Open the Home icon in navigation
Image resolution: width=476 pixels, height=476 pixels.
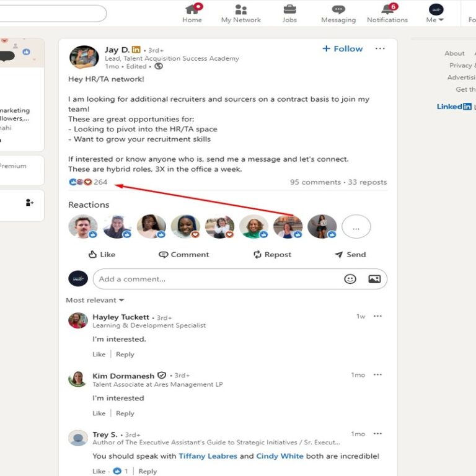192,10
